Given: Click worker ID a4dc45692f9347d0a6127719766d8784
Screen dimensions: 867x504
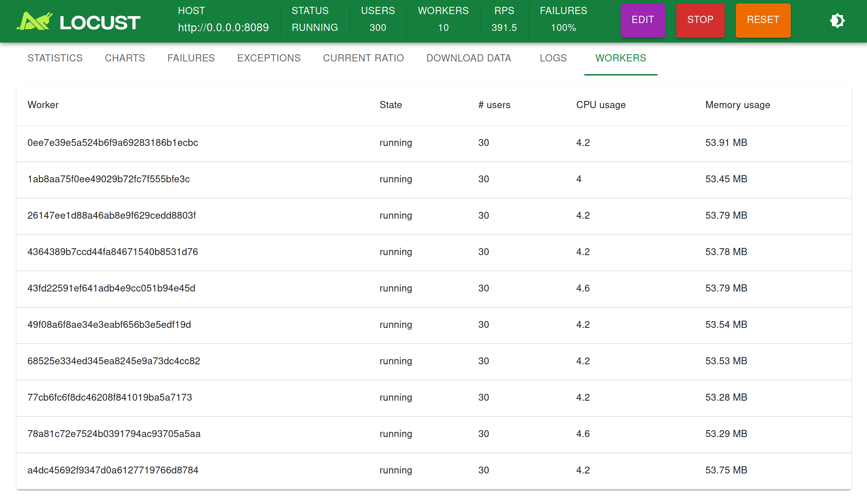Looking at the screenshot, I should 113,470.
